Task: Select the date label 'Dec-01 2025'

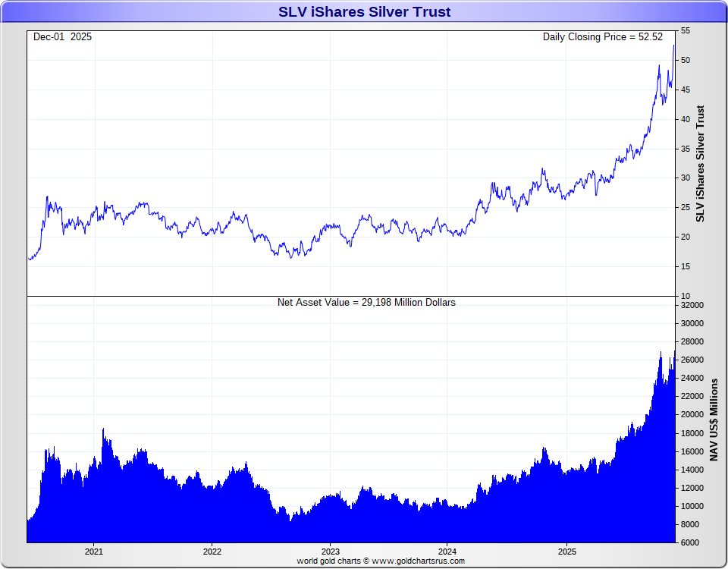Action: tap(62, 37)
